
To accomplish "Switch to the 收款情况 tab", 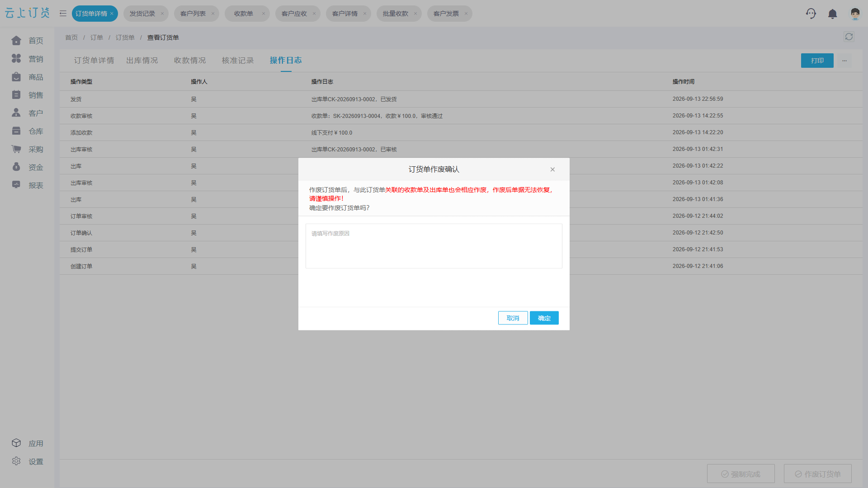I will (x=190, y=61).
